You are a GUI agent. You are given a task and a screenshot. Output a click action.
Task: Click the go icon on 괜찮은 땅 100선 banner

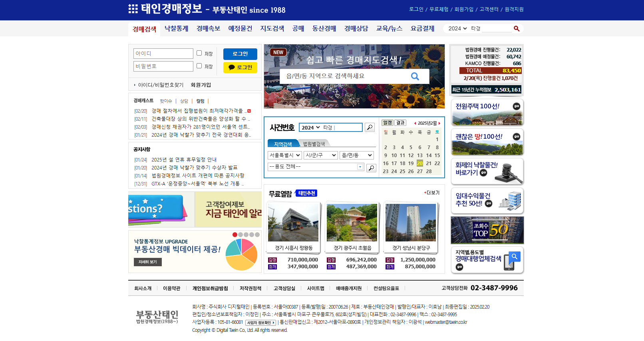click(x=517, y=137)
